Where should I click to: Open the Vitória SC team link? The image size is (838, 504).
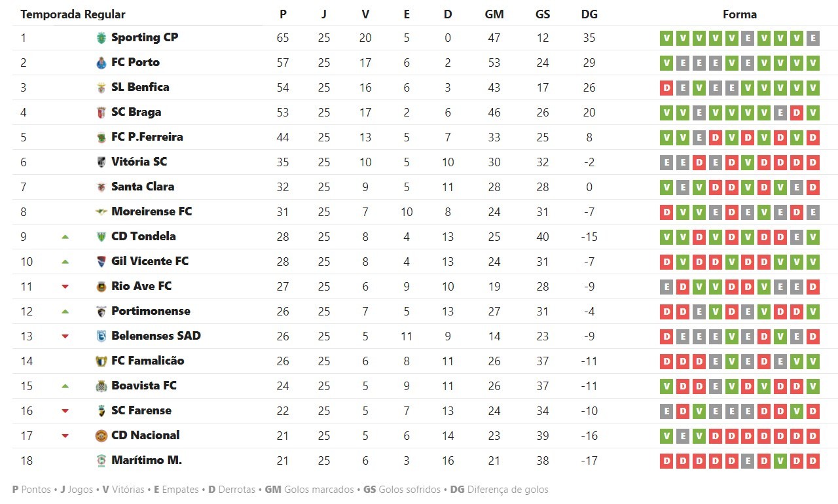139,162
